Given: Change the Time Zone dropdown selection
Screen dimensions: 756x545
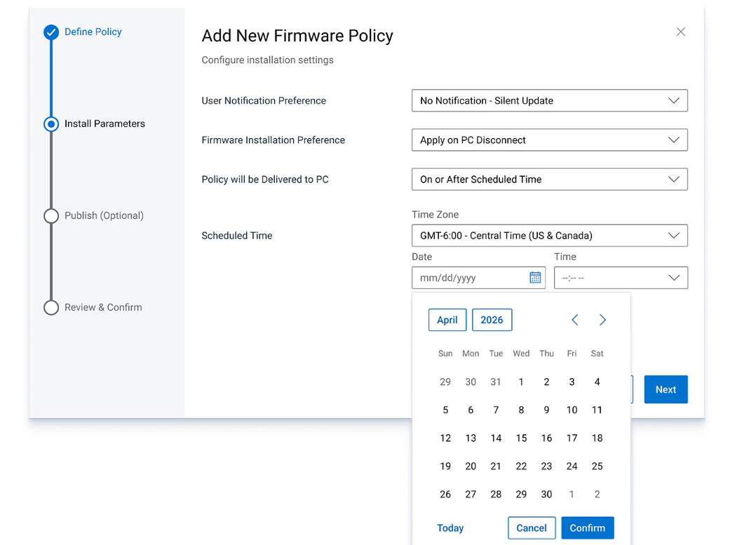Looking at the screenshot, I should tap(549, 236).
